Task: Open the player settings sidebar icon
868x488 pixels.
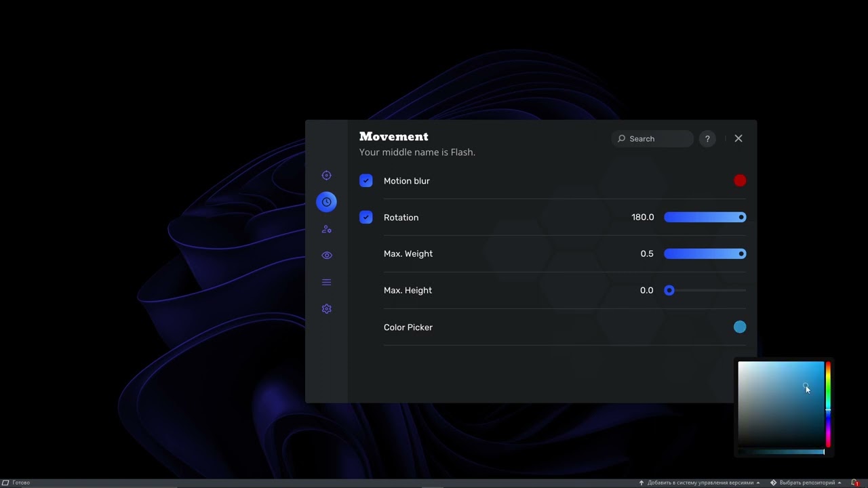Action: (326, 229)
